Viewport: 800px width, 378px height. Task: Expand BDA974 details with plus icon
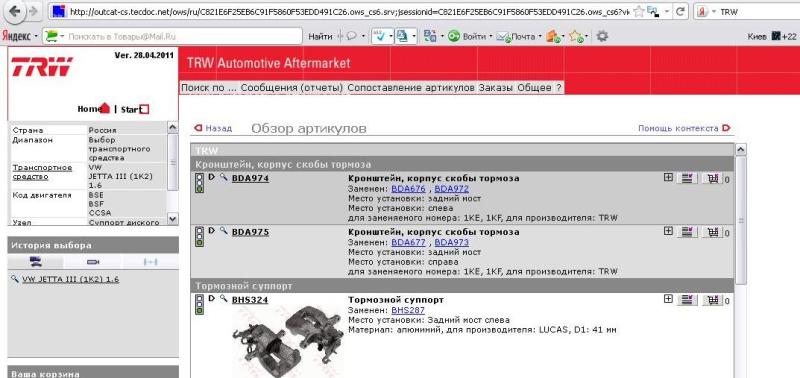point(668,178)
